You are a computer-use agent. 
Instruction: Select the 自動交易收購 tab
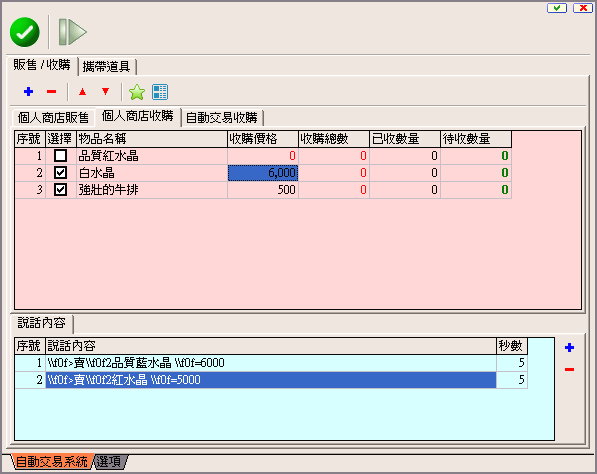(x=222, y=118)
